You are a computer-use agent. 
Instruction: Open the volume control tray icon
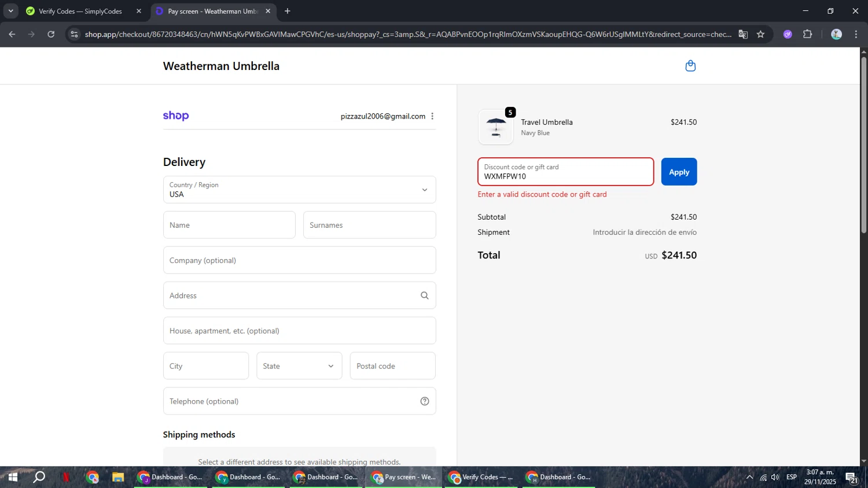(775, 477)
